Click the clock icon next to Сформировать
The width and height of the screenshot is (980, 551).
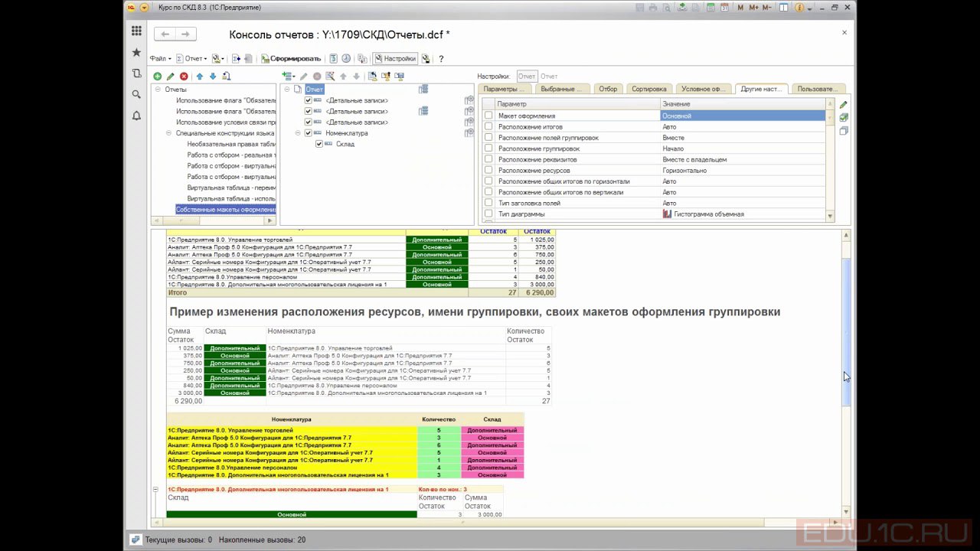(x=346, y=59)
